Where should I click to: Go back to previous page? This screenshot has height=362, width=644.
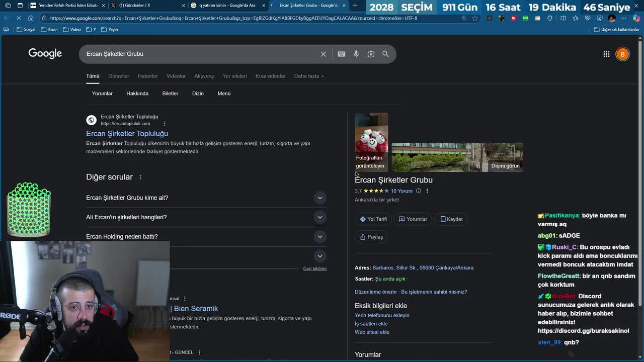click(7, 18)
